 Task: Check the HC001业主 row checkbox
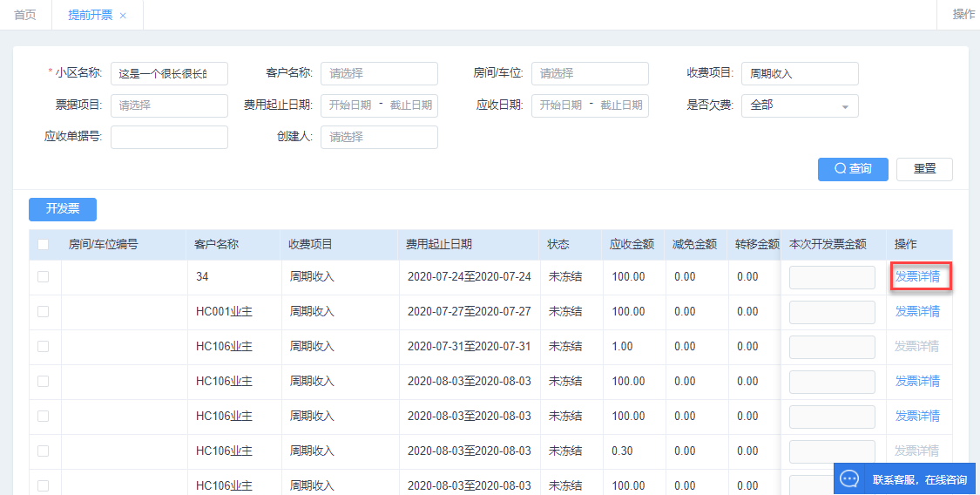(x=44, y=311)
